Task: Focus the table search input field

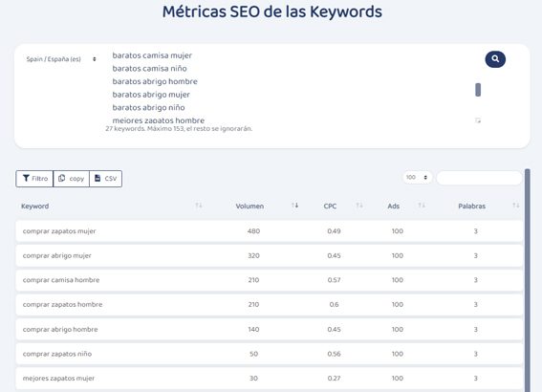Action: click(x=479, y=178)
